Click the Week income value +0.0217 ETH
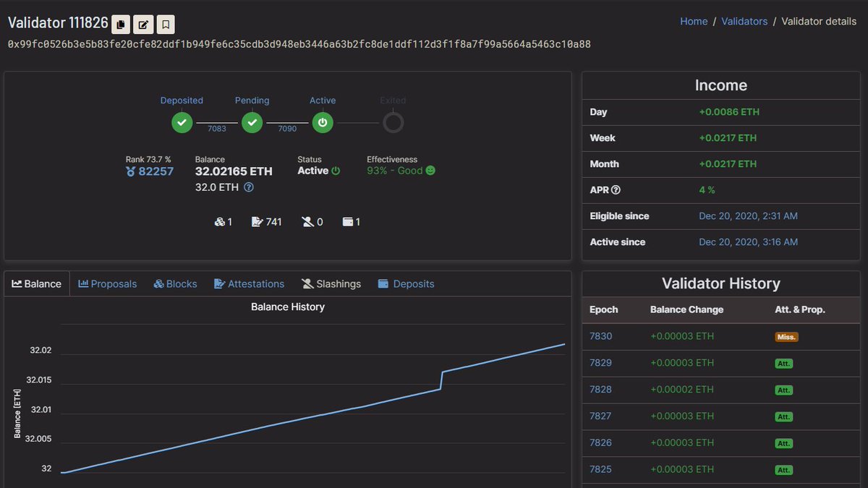The width and height of the screenshot is (868, 488). (728, 138)
